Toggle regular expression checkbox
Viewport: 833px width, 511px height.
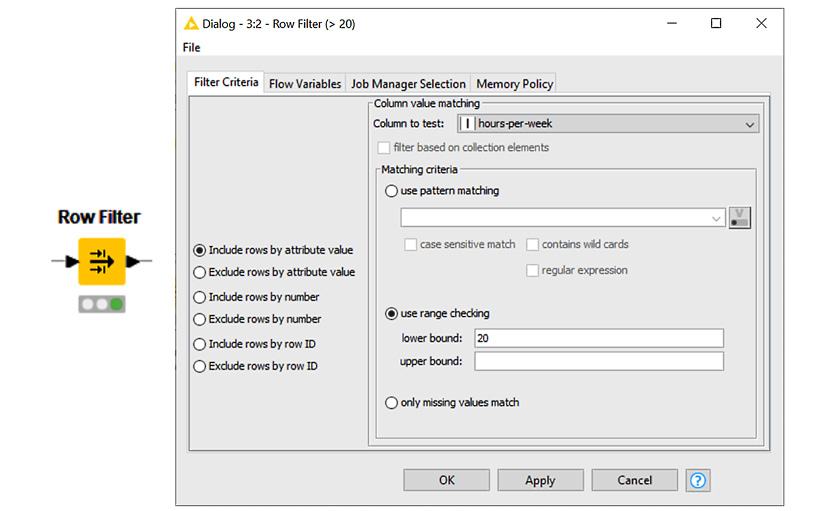[x=532, y=270]
